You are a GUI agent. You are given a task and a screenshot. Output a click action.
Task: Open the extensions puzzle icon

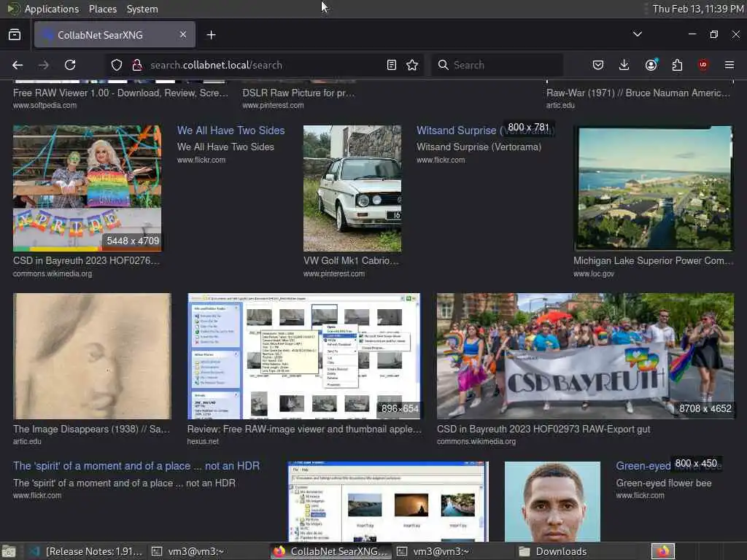point(677,65)
